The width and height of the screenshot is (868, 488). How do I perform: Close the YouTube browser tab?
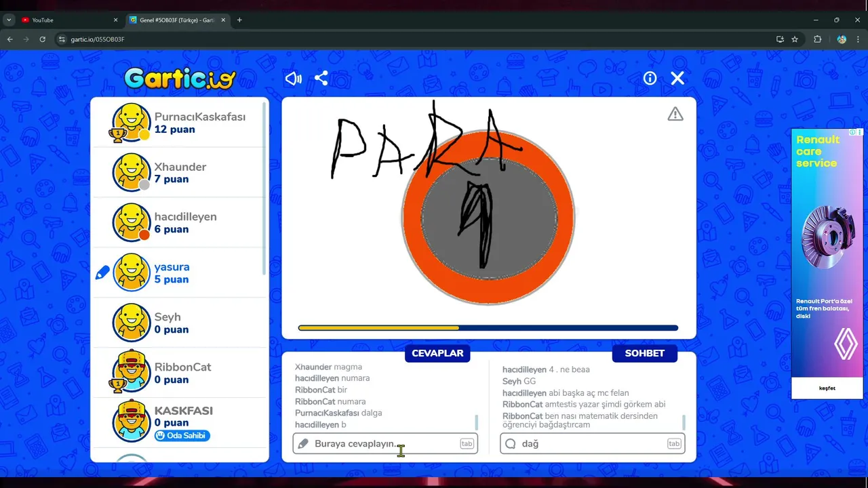[x=115, y=20]
